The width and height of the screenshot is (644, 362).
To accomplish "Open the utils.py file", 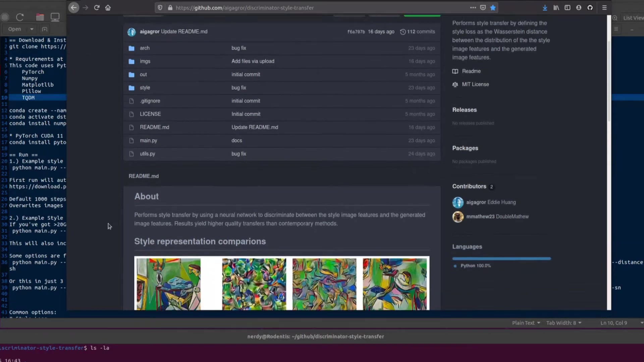I will click(147, 154).
